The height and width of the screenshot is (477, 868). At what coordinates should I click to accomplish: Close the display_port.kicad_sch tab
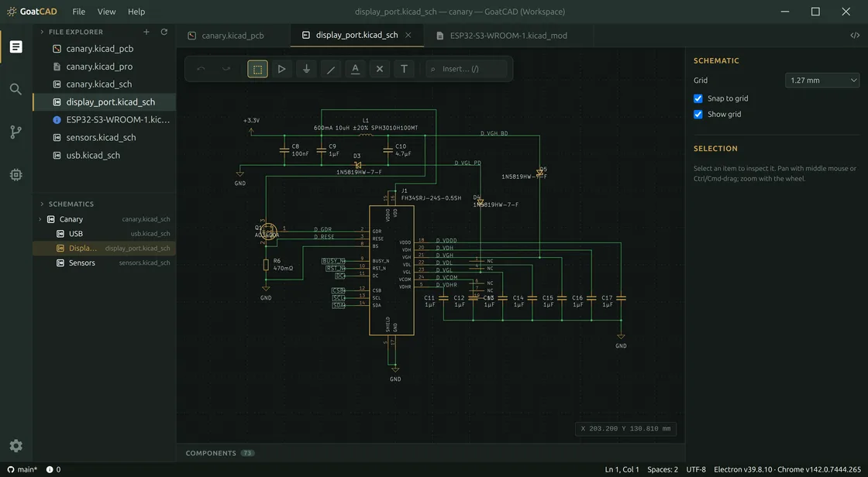coord(408,35)
